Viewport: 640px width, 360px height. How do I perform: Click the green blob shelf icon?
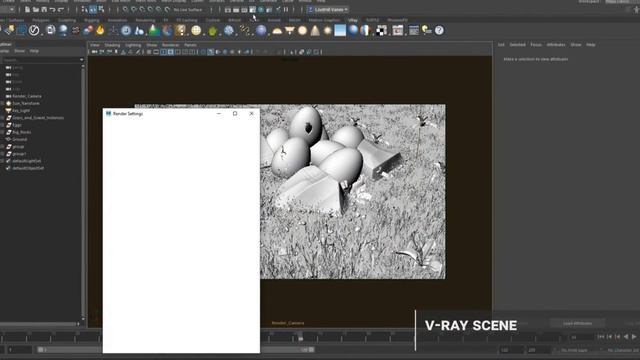point(213,31)
